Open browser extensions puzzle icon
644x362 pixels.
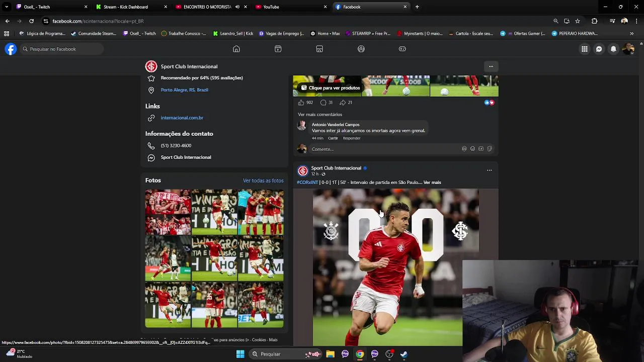point(594,21)
